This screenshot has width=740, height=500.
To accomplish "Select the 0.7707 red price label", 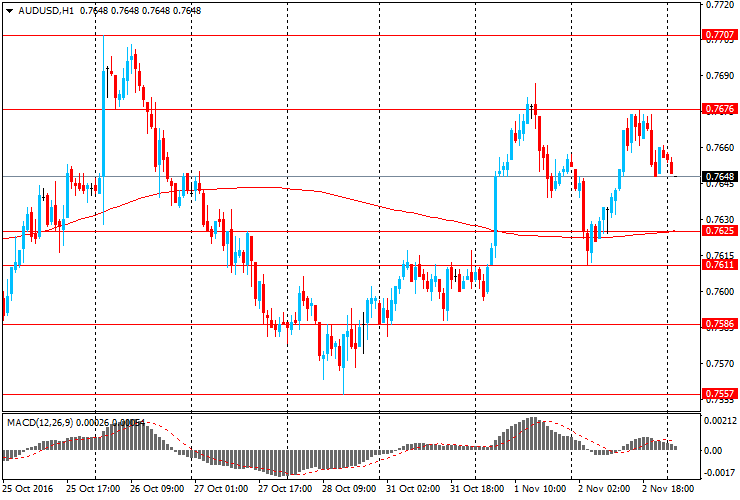I will [720, 35].
